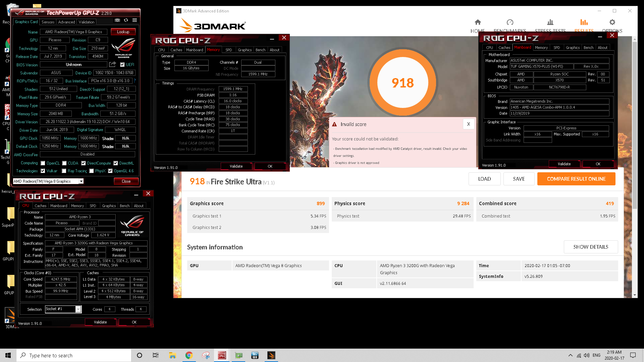The image size is (644, 362).
Task: Dismiss the Invalid score notice with X
Action: 469,124
